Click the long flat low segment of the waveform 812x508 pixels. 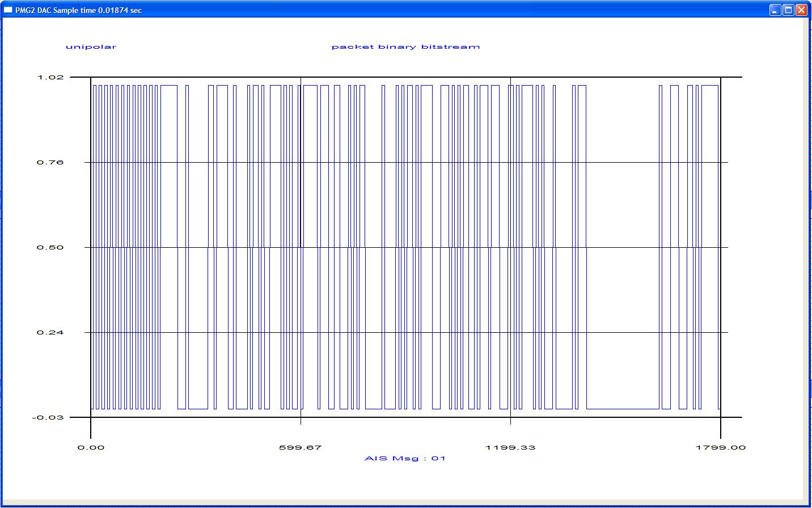click(x=623, y=408)
